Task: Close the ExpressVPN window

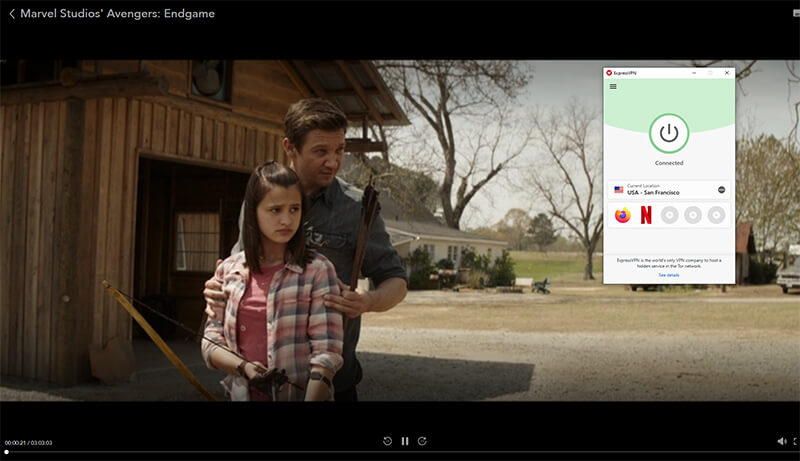Action: [727, 73]
